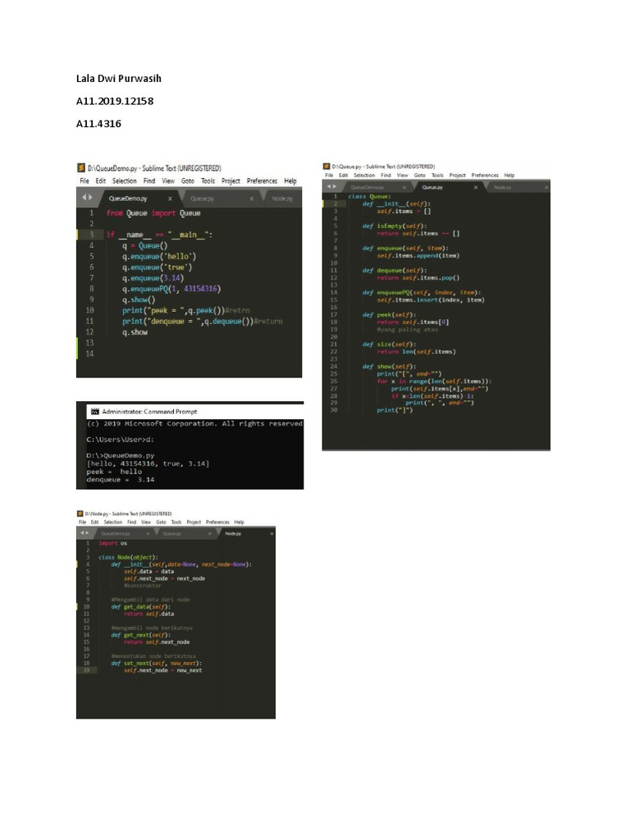Screen dimensions: 630x840
Task: Open File menu in Queue.py window
Action: click(x=329, y=176)
